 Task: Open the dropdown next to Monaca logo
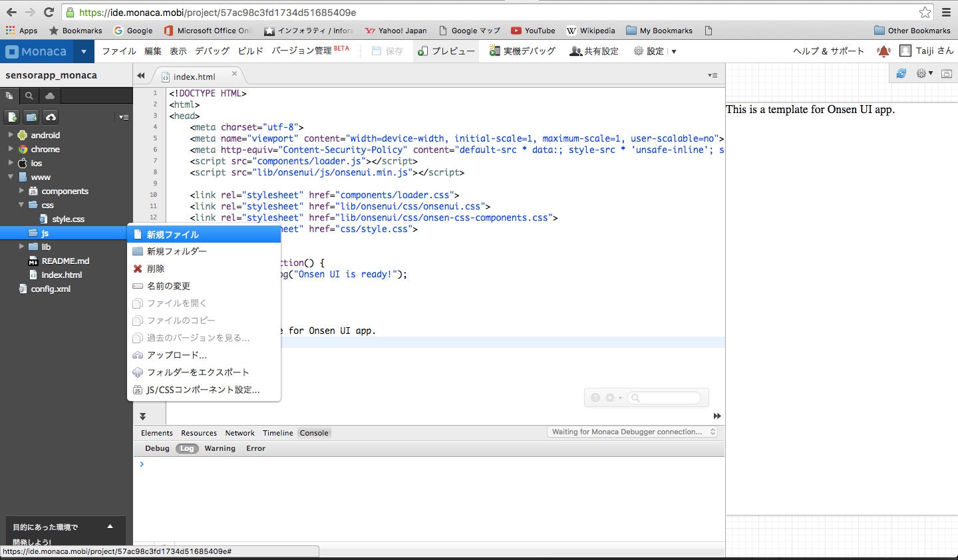click(x=83, y=51)
